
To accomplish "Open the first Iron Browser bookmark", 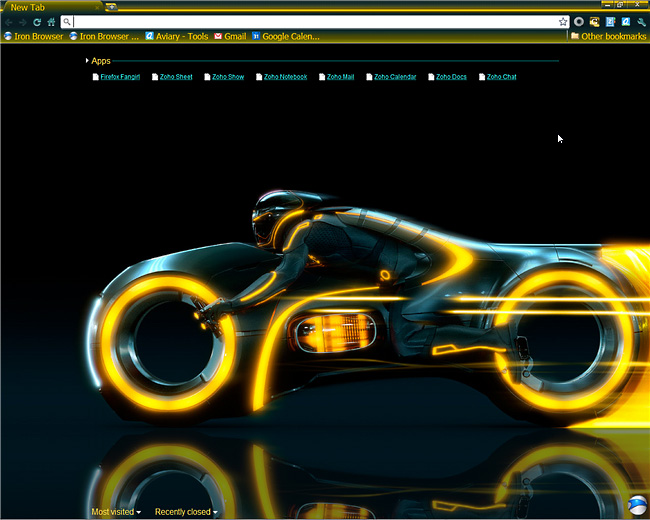I will [x=34, y=36].
